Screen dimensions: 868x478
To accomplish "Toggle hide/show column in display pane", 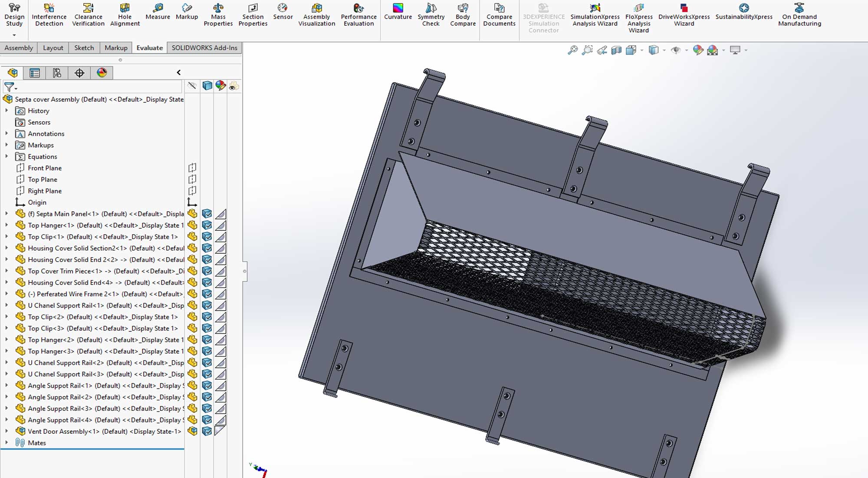I will pyautogui.click(x=192, y=86).
